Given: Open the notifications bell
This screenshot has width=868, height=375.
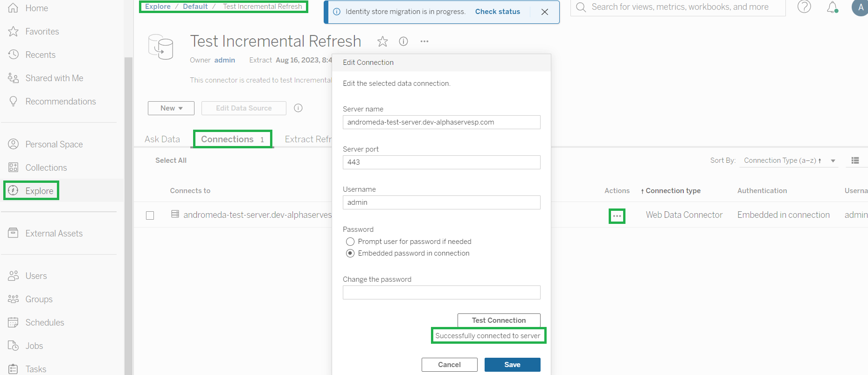Looking at the screenshot, I should (x=832, y=7).
